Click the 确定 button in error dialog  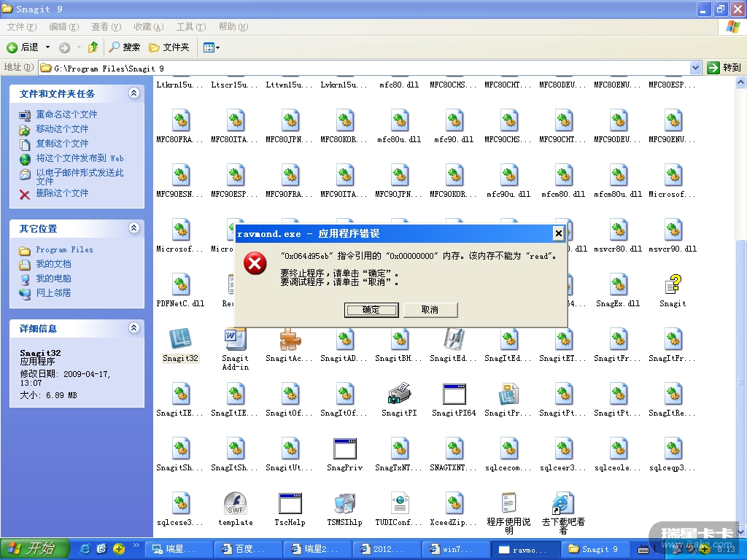371,310
